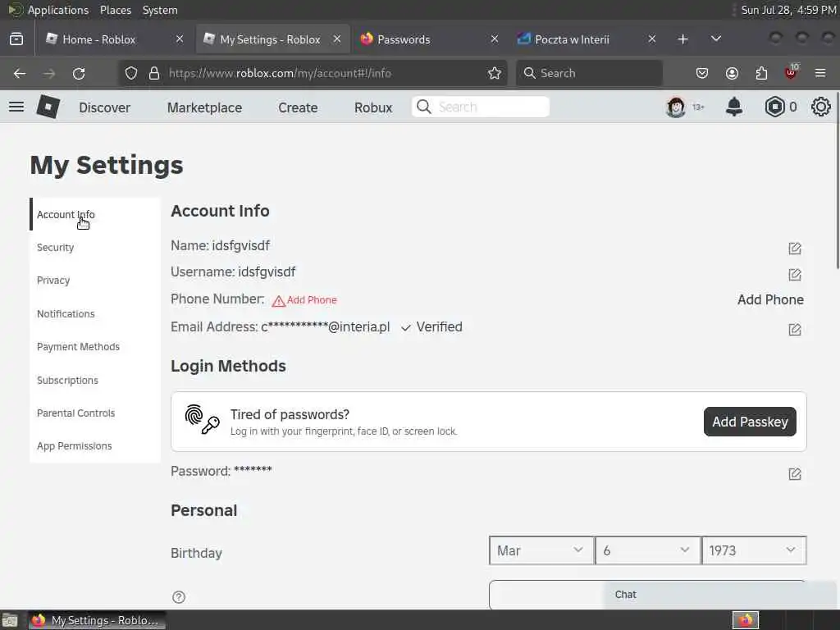The height and width of the screenshot is (630, 840).
Task: Open the Chat panel
Action: click(x=720, y=595)
